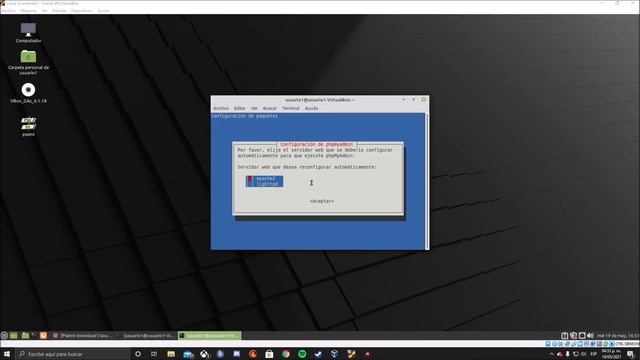The height and width of the screenshot is (360, 640).
Task: Open the Mint panel clock showing 16:51
Action: tap(618, 336)
